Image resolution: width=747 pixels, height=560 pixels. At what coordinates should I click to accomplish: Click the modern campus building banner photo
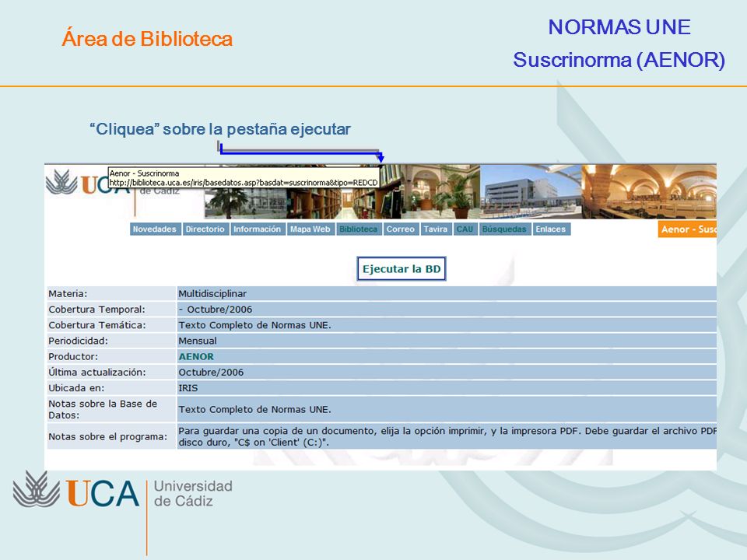click(530, 191)
